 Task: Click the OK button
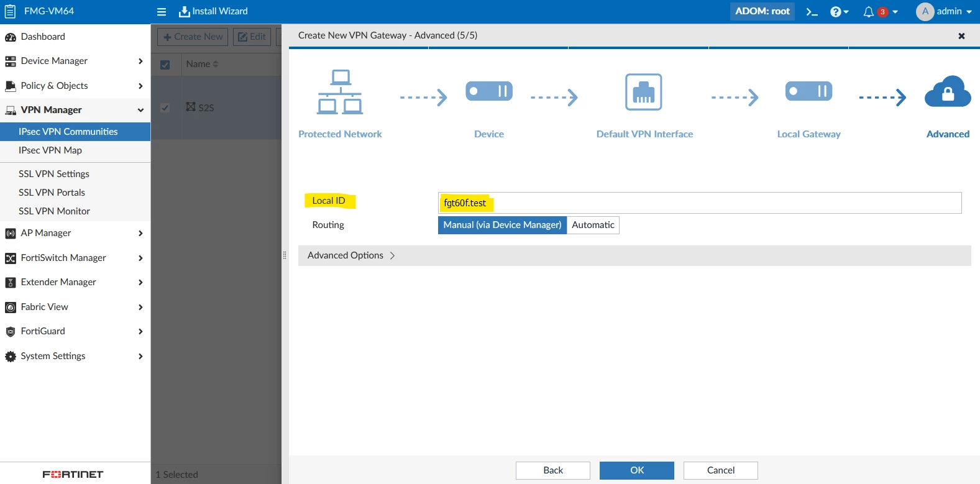tap(637, 470)
